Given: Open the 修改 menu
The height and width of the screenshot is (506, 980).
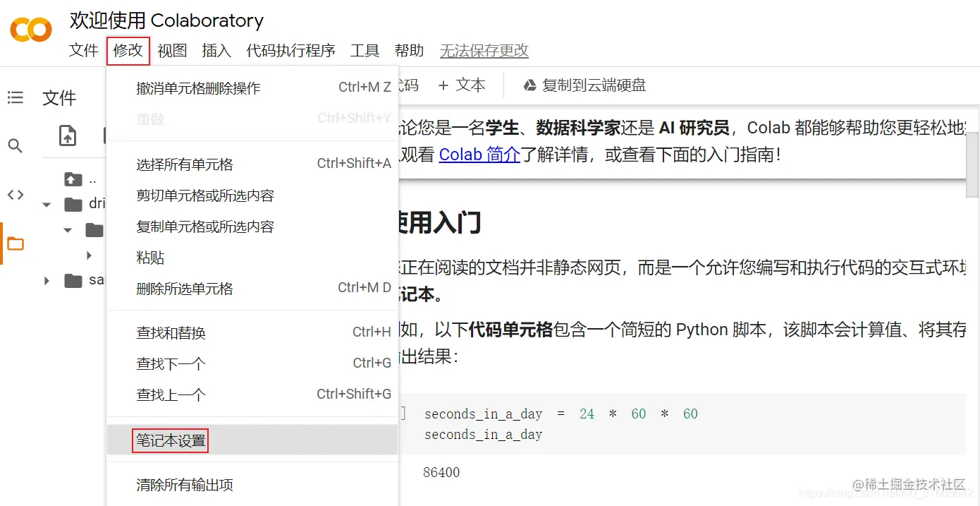Looking at the screenshot, I should click(128, 51).
